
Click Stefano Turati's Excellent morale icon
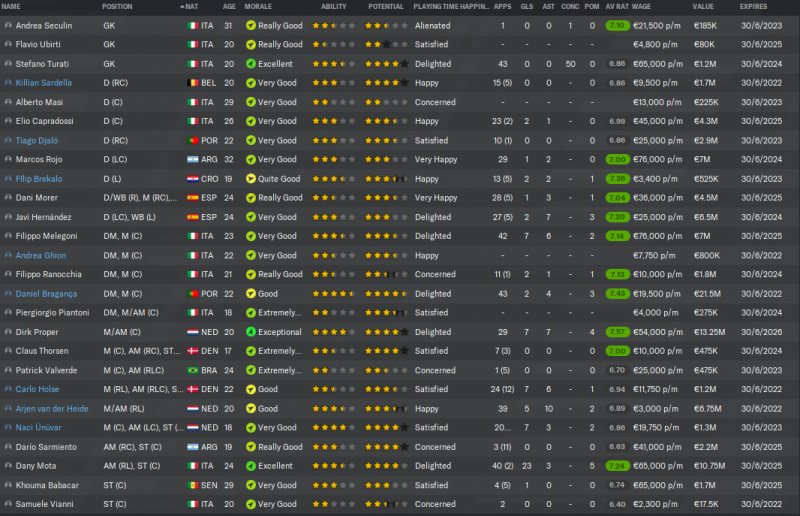(x=250, y=64)
